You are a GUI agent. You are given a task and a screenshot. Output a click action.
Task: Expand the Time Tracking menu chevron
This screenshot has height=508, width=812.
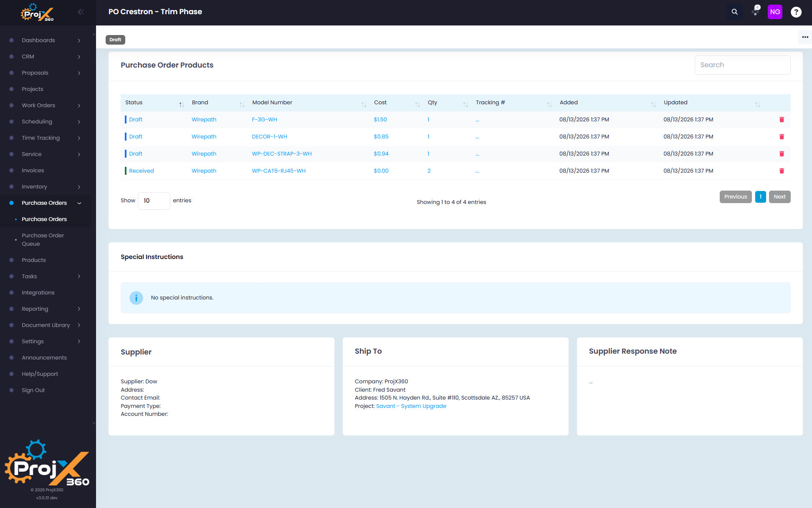[79, 138]
